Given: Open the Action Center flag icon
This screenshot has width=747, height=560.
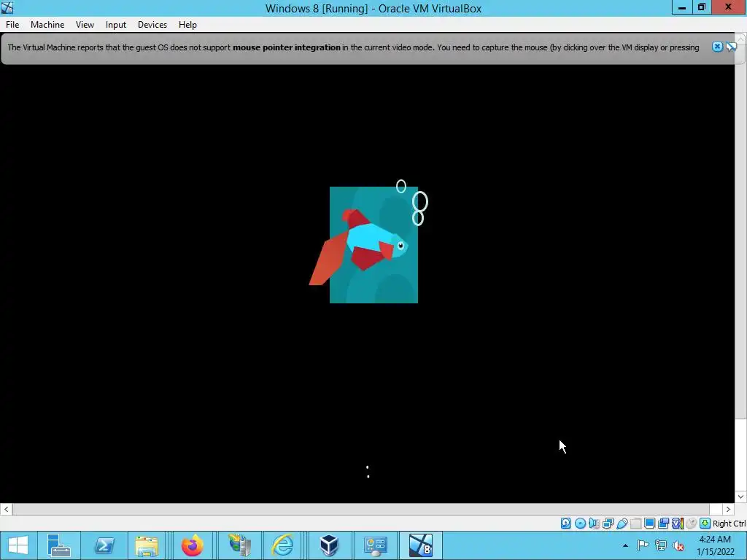Looking at the screenshot, I should tap(643, 545).
